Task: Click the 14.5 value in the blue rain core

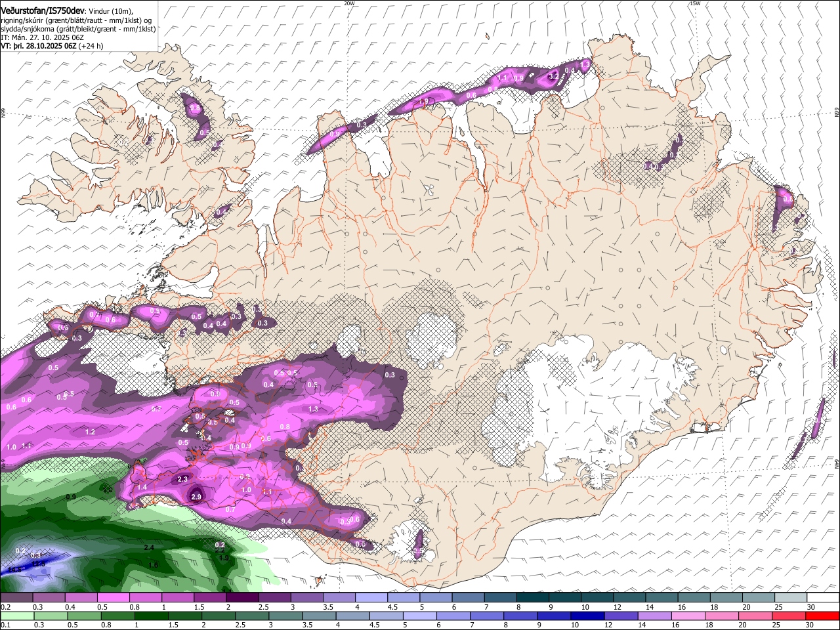Action: [14, 570]
